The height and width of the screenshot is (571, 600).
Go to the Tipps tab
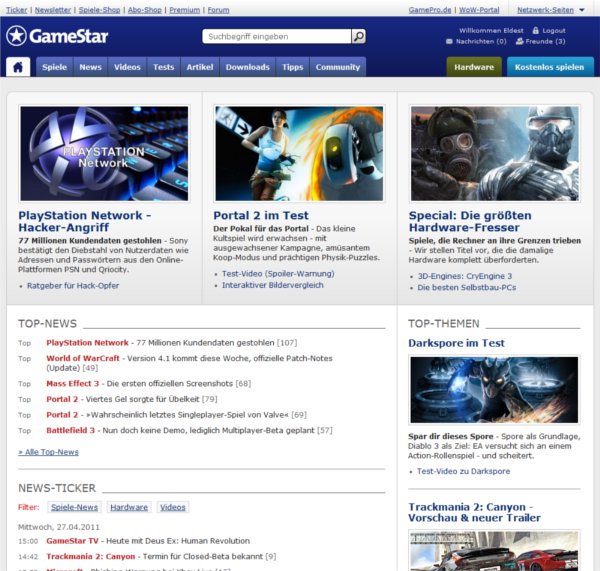(x=292, y=67)
